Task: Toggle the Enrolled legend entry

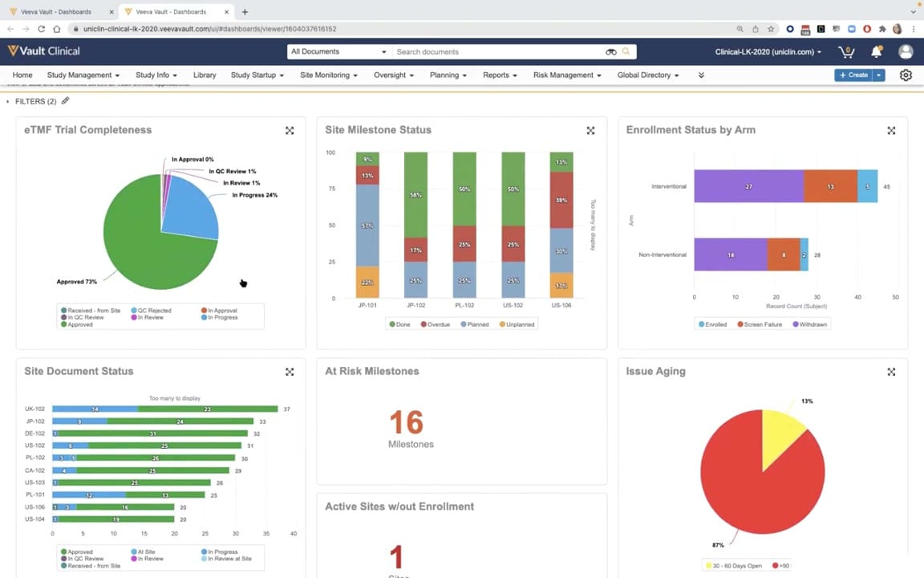Action: pos(712,324)
